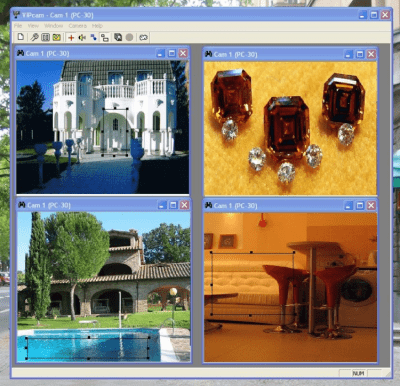Open the Window menu
The width and height of the screenshot is (400, 386).
[x=53, y=26]
